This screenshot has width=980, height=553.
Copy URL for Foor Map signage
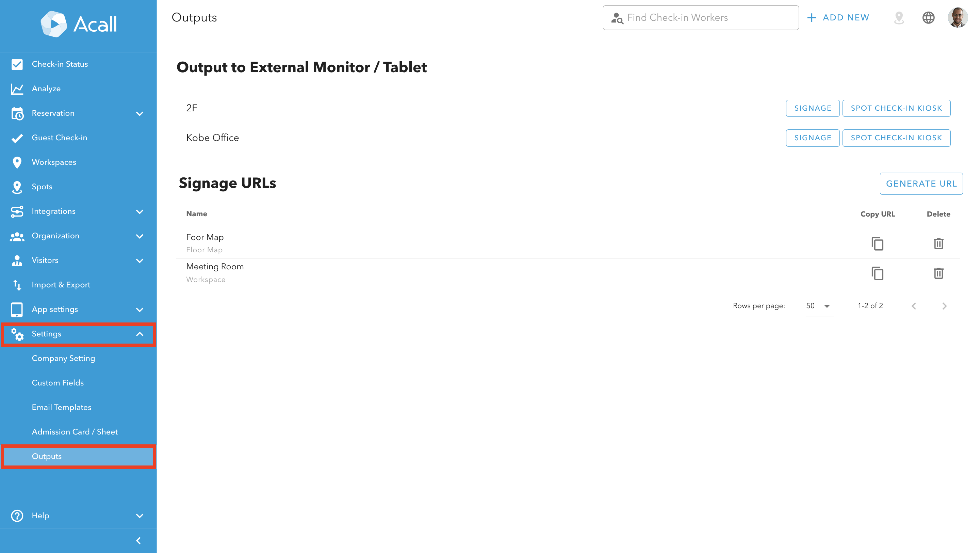coord(877,243)
